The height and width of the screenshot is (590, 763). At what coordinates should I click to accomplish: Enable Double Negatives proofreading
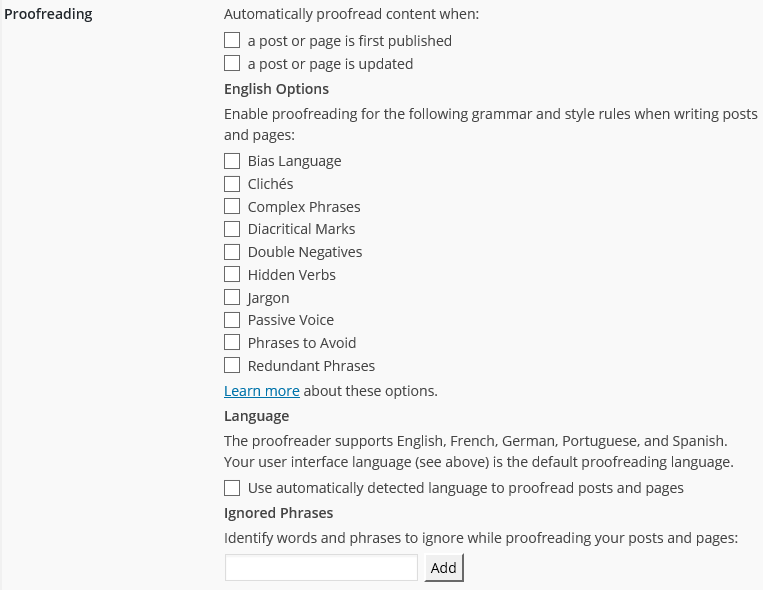click(x=232, y=252)
